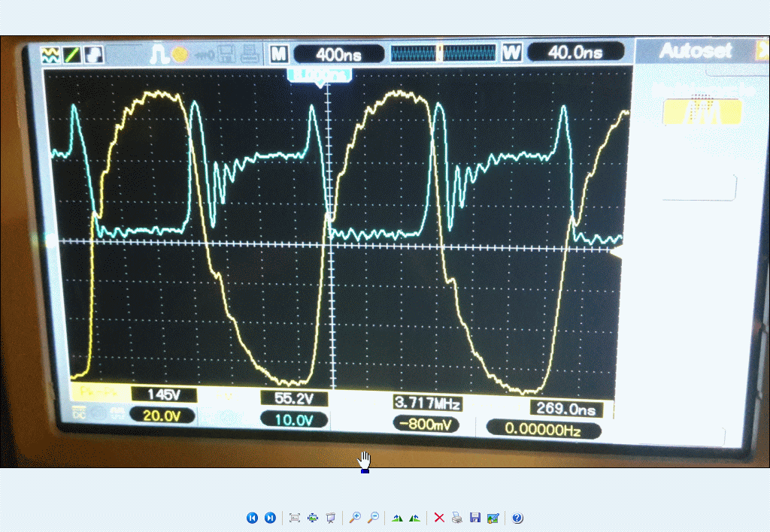
Task: Print the current image
Action: coord(457,518)
